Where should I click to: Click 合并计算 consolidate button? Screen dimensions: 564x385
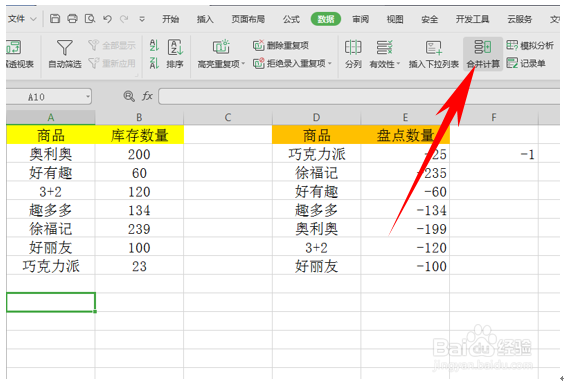pos(483,54)
